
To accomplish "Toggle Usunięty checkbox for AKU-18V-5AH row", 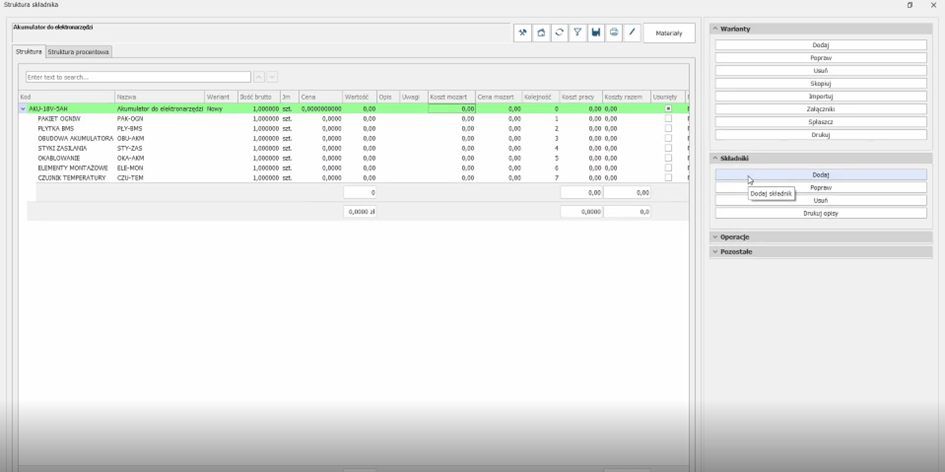I will pos(668,108).
